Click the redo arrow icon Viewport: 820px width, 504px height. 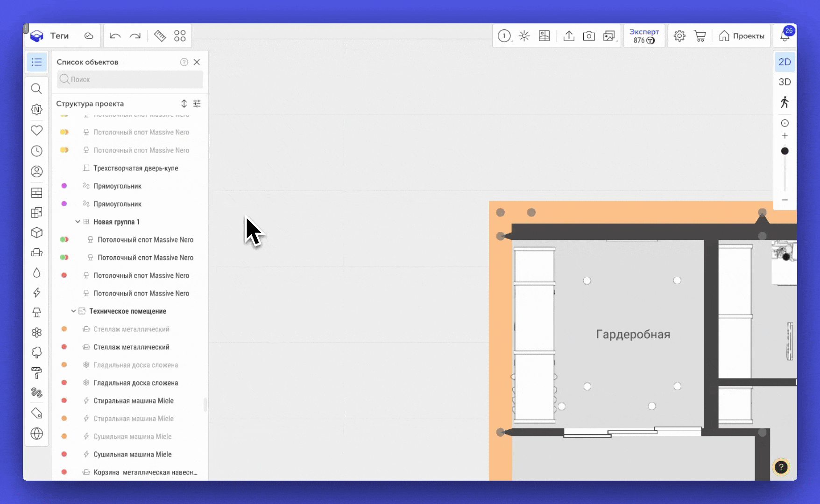click(135, 36)
